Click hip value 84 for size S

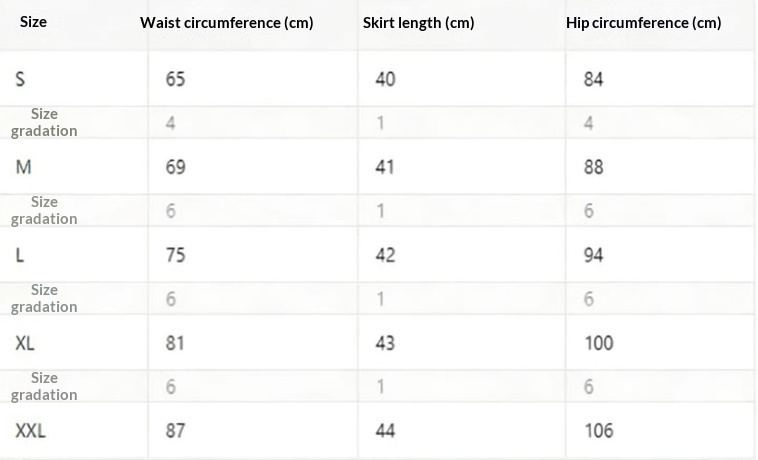[594, 79]
